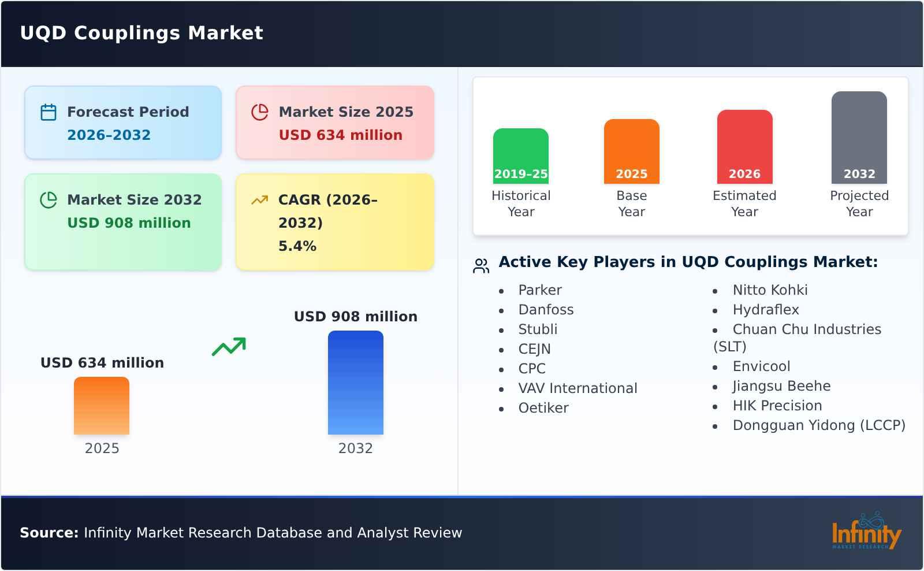Click the people icon beside Active Key Players
Screen dimensions: 924x571
(x=481, y=266)
